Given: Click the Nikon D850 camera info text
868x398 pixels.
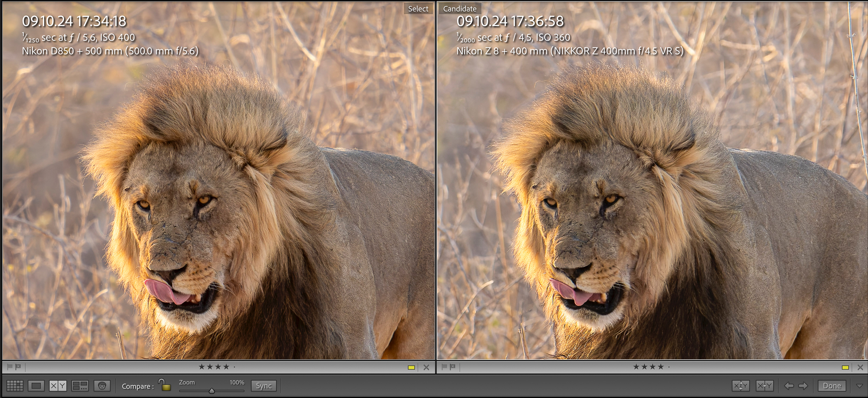Looking at the screenshot, I should point(110,51).
